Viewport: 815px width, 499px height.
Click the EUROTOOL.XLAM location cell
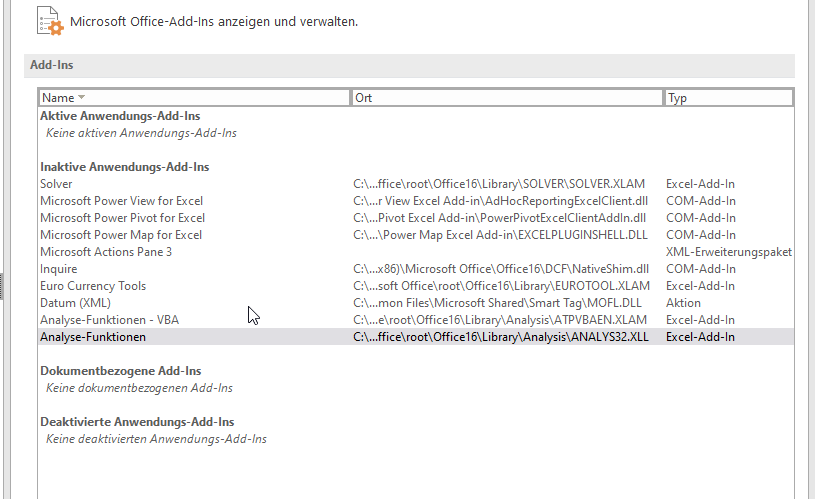[x=502, y=286]
